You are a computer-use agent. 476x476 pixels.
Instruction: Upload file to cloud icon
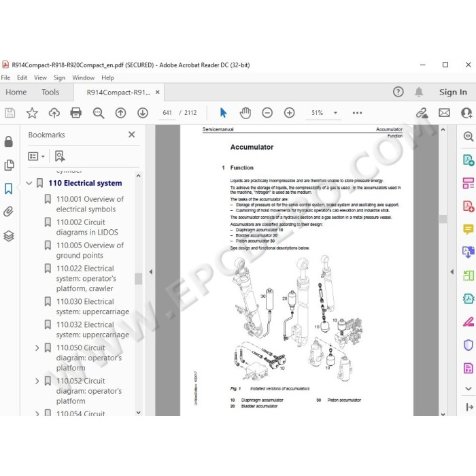click(x=54, y=113)
